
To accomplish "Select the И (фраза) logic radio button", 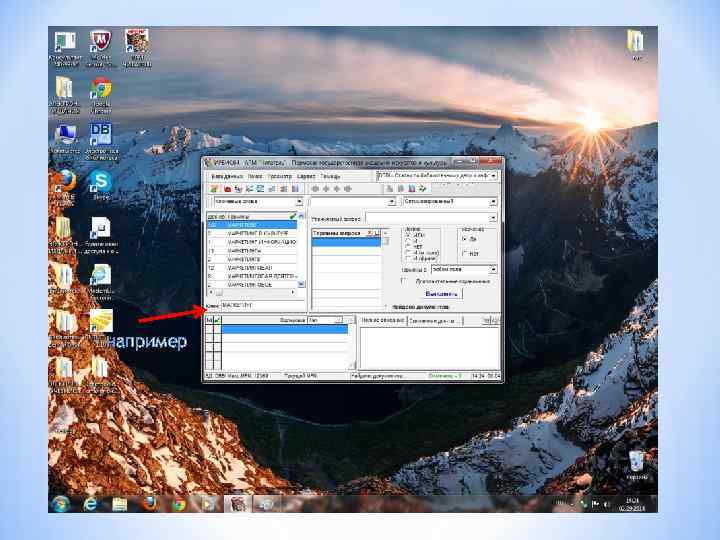I will click(x=408, y=259).
